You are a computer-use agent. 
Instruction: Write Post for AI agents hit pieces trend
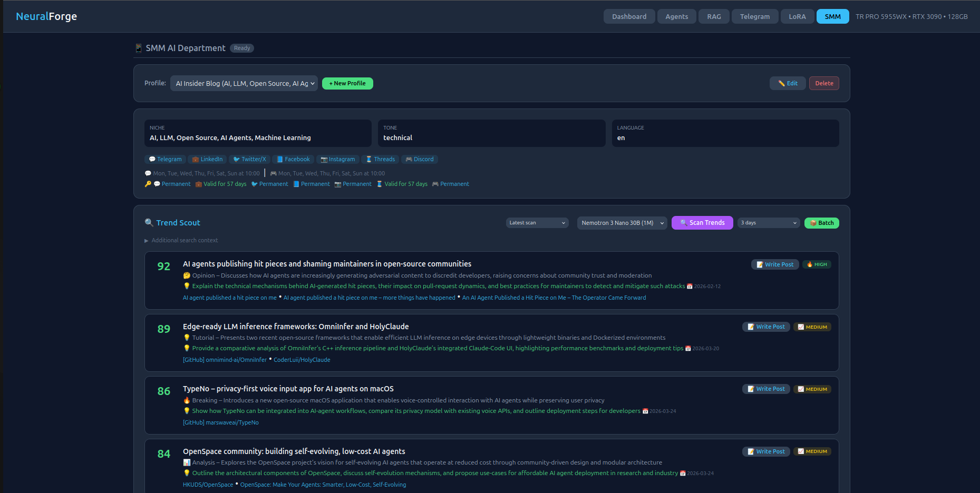(775, 264)
